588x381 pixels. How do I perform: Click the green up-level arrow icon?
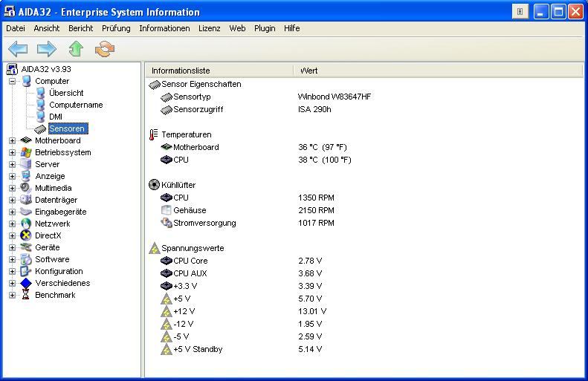[76, 49]
